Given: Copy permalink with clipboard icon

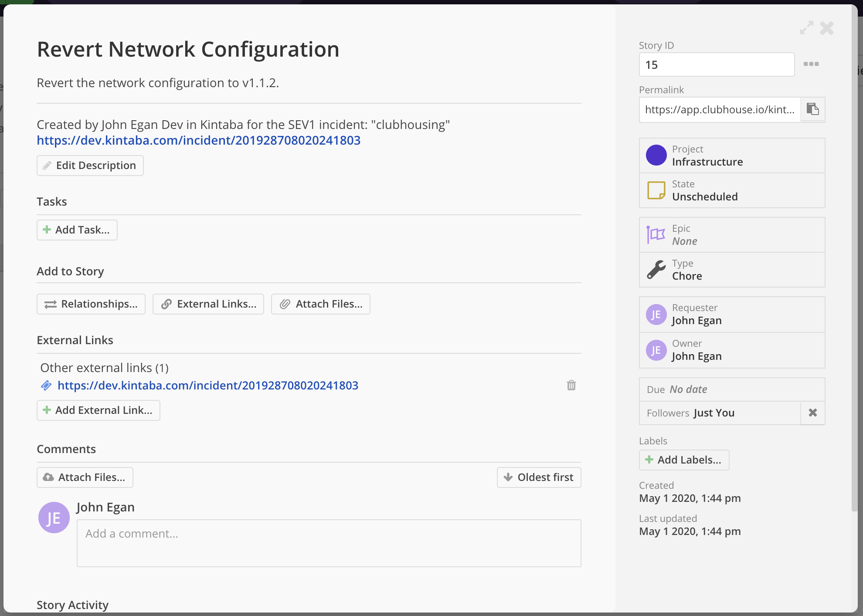Looking at the screenshot, I should click(x=812, y=109).
